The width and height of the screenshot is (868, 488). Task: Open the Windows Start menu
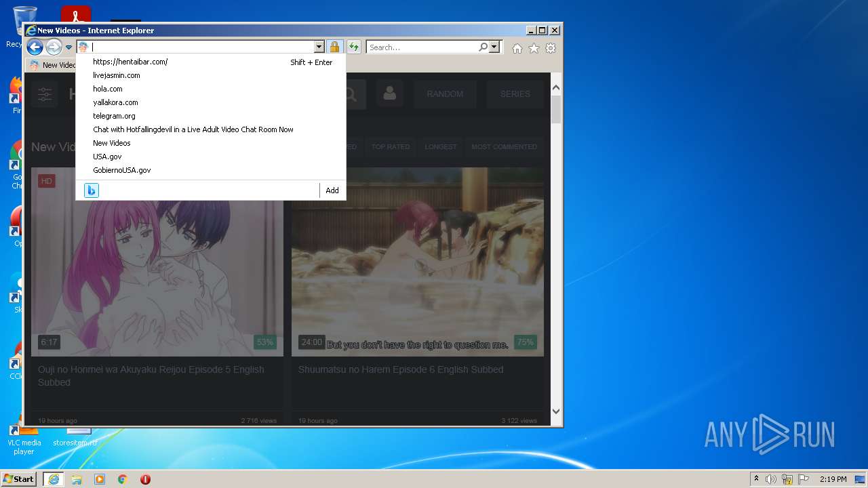(19, 479)
